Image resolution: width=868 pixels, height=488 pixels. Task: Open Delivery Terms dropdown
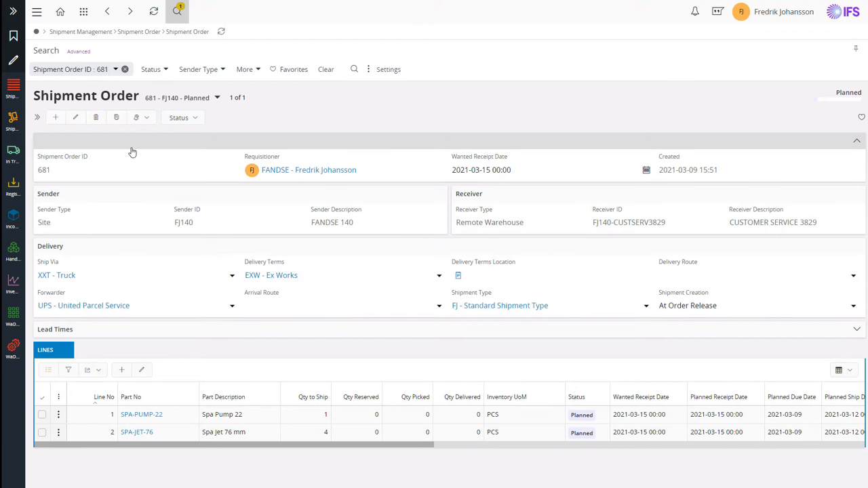point(439,275)
